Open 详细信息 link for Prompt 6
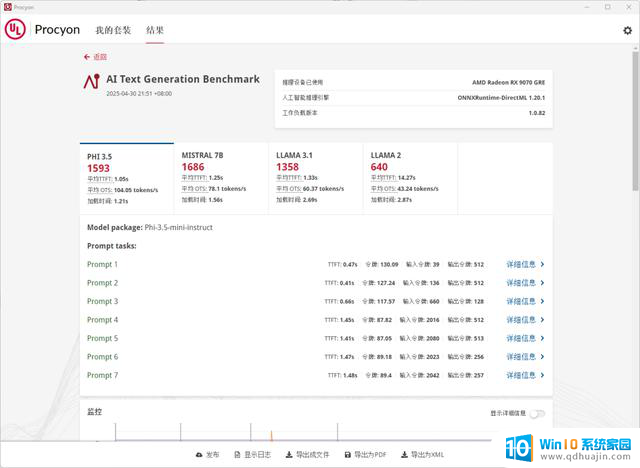Image resolution: width=640 pixels, height=468 pixels. (x=521, y=357)
